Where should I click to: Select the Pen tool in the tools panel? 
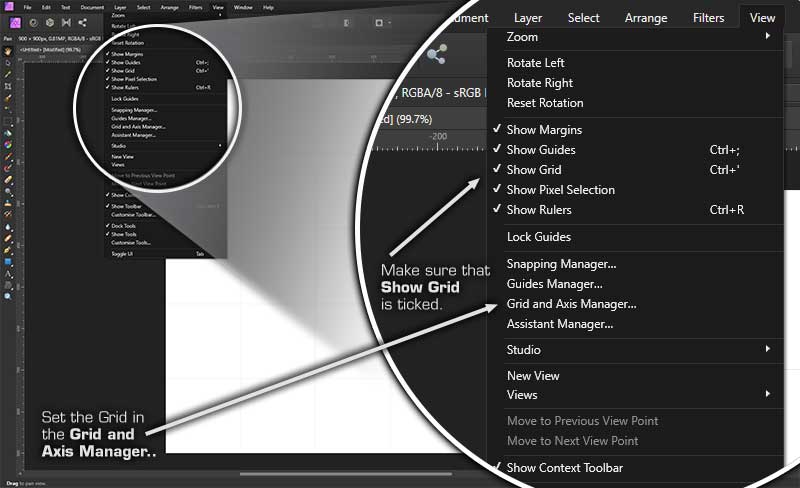click(x=8, y=250)
